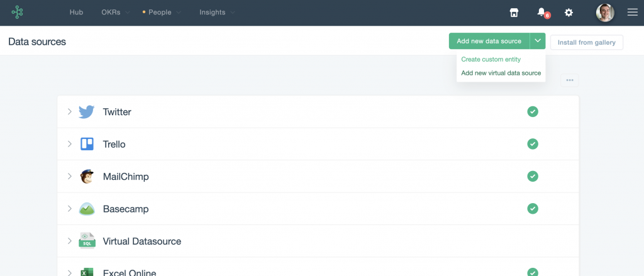Toggle the Add new data source dropdown arrow
Image resolution: width=644 pixels, height=276 pixels.
coord(538,41)
